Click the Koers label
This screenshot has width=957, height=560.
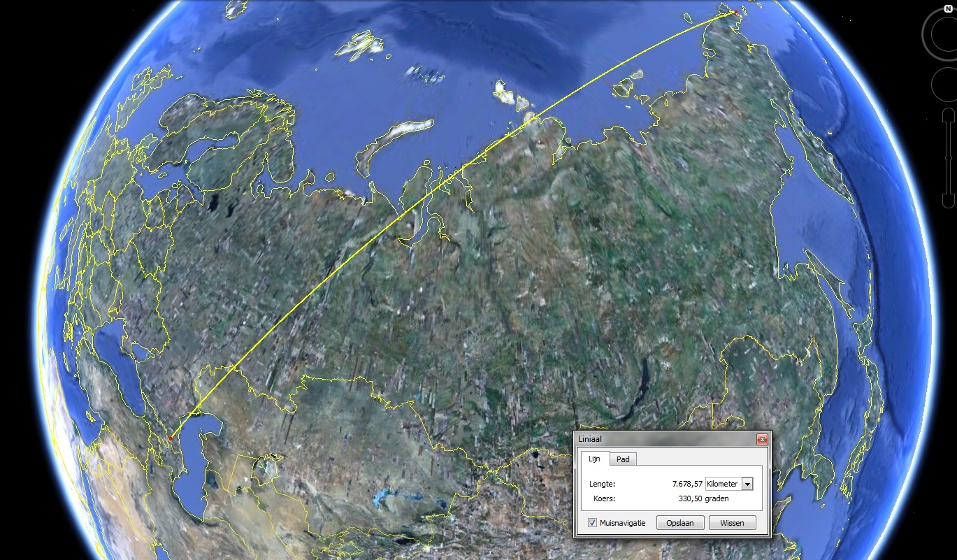point(605,499)
